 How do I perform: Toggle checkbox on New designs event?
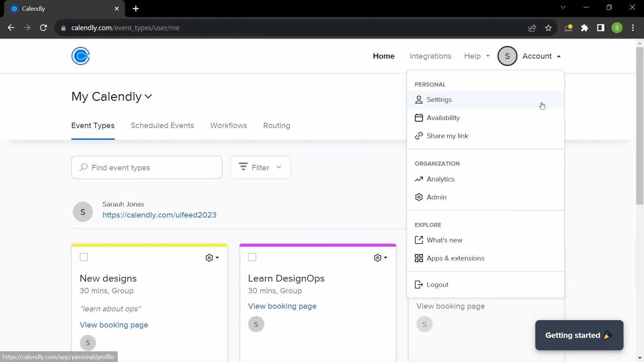(x=84, y=257)
